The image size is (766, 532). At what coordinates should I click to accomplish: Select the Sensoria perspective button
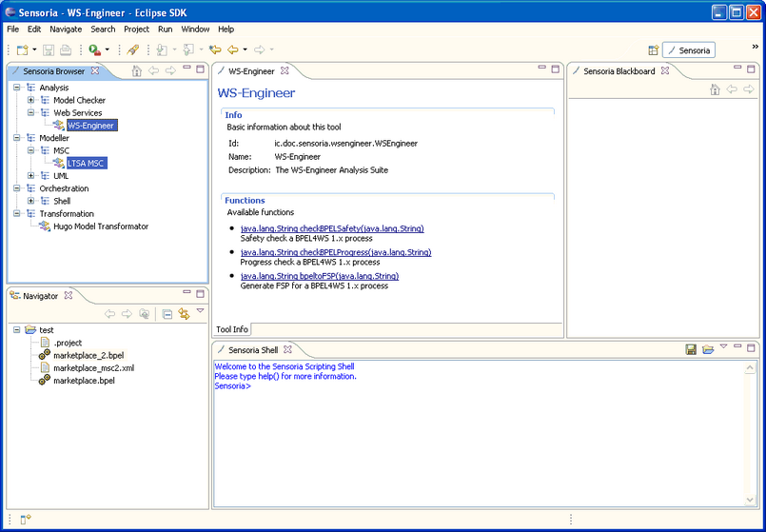(689, 50)
